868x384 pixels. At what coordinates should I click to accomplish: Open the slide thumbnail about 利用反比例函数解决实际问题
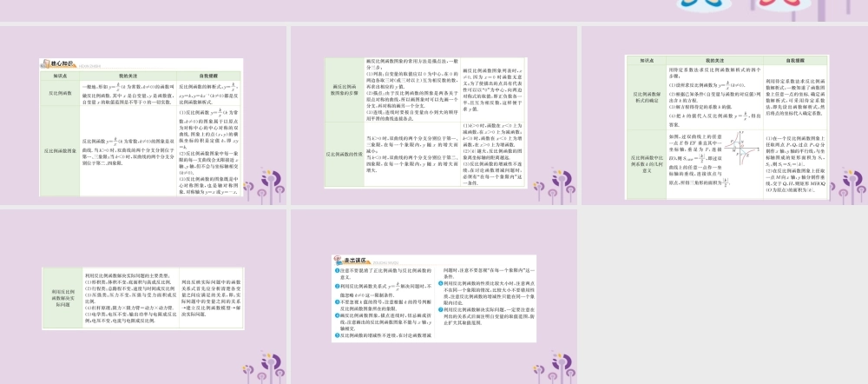click(143, 296)
